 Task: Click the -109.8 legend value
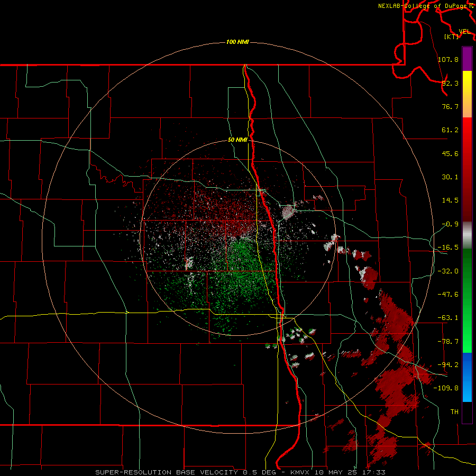point(446,388)
